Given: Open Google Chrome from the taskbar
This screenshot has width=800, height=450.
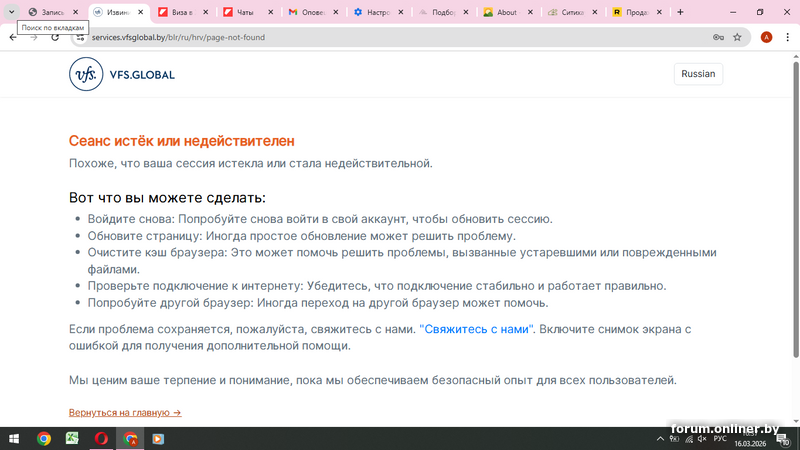Looking at the screenshot, I should click(44, 439).
